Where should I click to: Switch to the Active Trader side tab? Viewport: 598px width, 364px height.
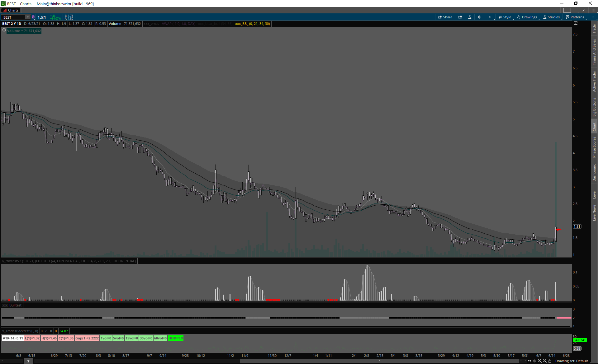pos(594,81)
